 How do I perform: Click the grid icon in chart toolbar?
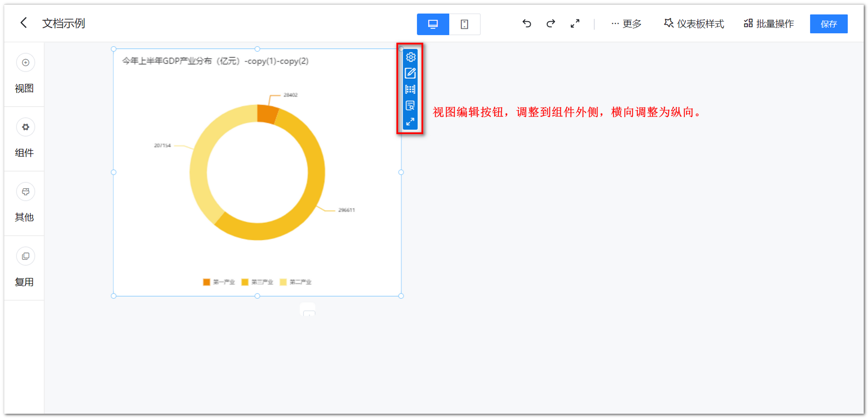coord(410,89)
